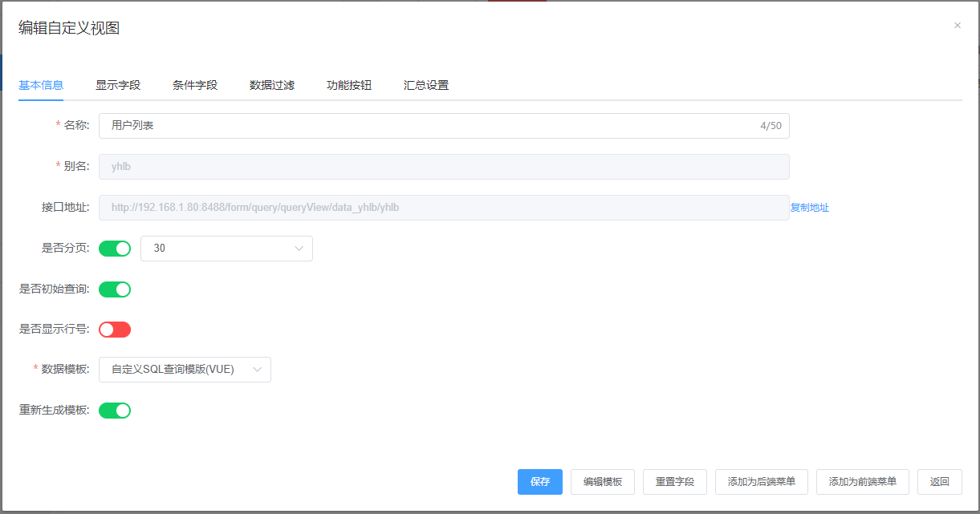Open the 汇总设置 tab
Image resolution: width=980 pixels, height=514 pixels.
[x=426, y=85]
